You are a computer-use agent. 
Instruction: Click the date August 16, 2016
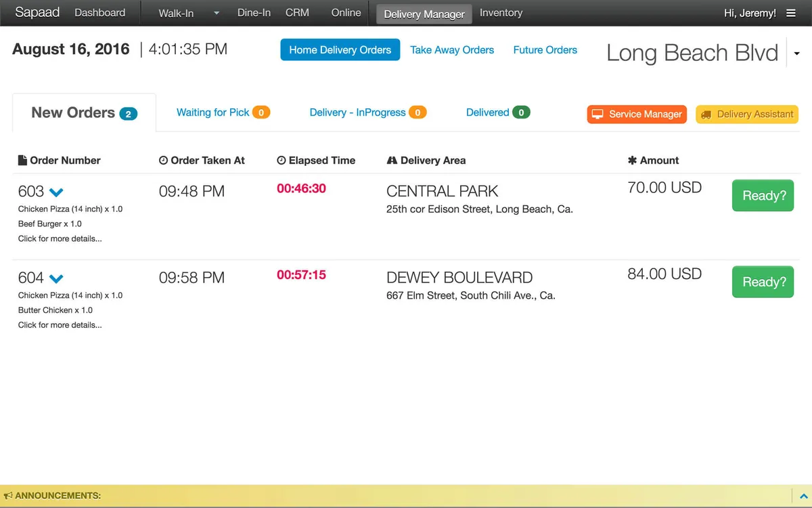pos(71,49)
